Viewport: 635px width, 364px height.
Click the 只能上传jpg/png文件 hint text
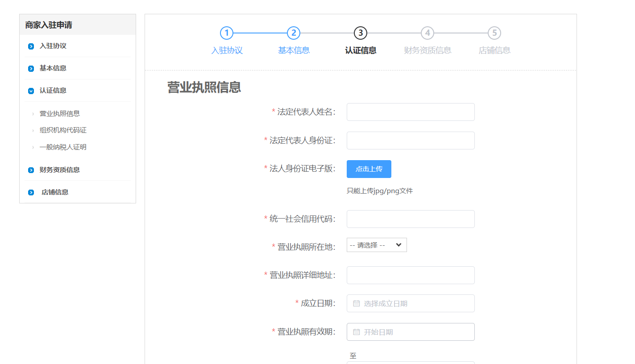click(380, 191)
